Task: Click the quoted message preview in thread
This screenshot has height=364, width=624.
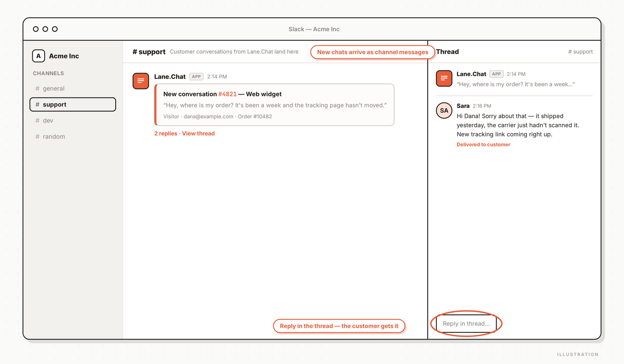Action: coord(516,84)
